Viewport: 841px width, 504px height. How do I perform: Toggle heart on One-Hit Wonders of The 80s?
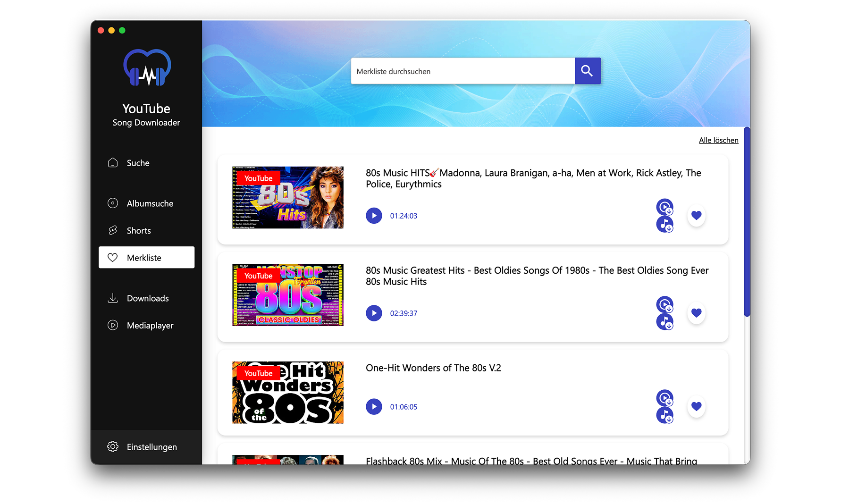(696, 406)
